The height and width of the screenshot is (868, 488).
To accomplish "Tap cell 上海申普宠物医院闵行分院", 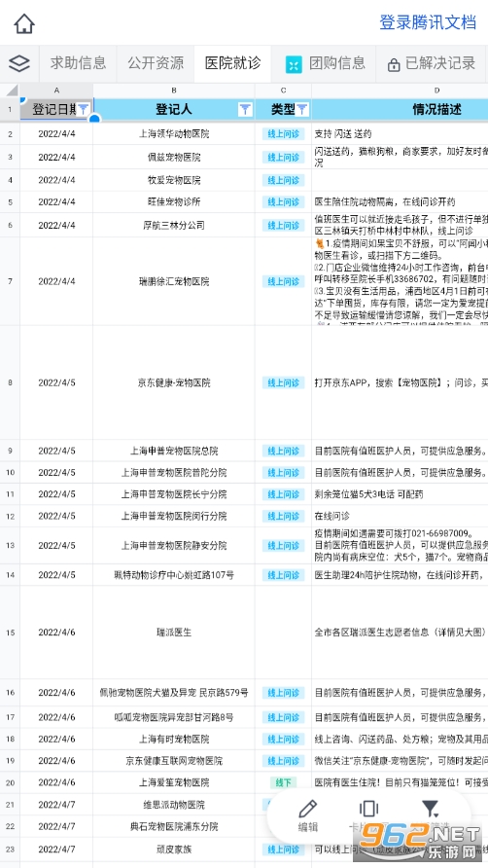I will 174,516.
